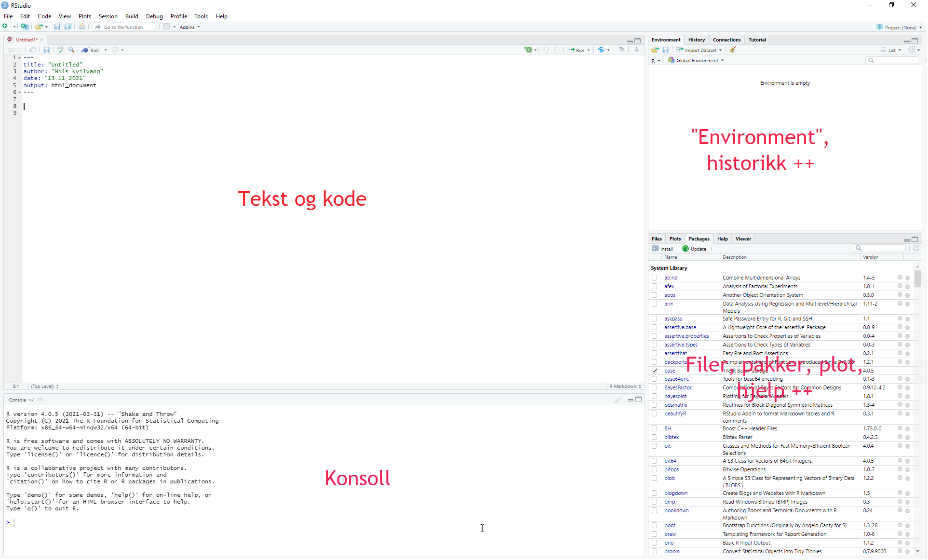This screenshot has height=560, width=928.
Task: Enable the abind package checkbox
Action: click(x=654, y=278)
